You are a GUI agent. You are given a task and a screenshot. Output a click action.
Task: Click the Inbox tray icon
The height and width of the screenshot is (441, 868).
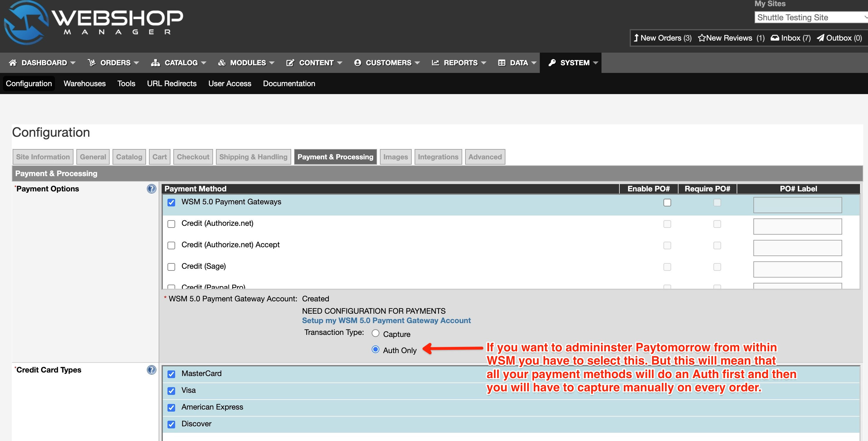click(x=775, y=38)
